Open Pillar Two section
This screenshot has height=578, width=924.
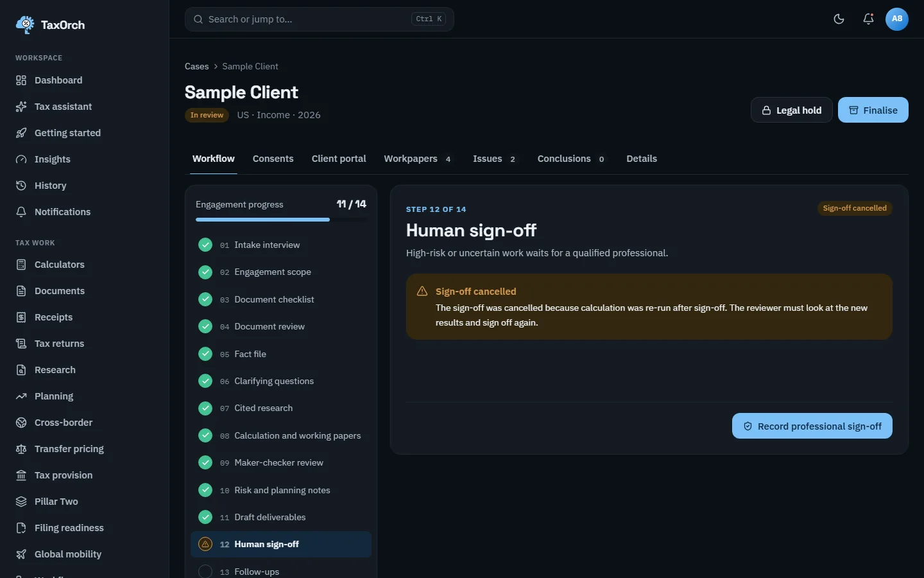tap(85, 502)
